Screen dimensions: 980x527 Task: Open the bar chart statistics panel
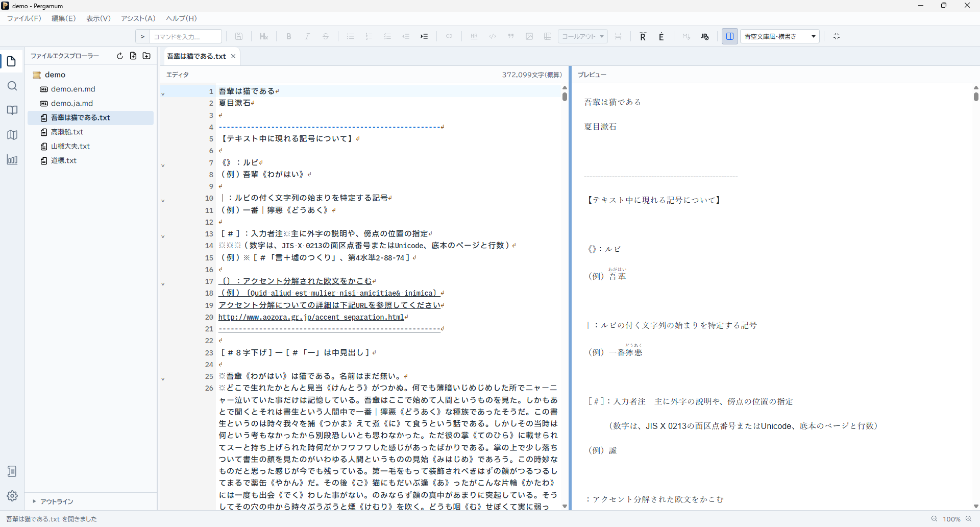tap(12, 159)
